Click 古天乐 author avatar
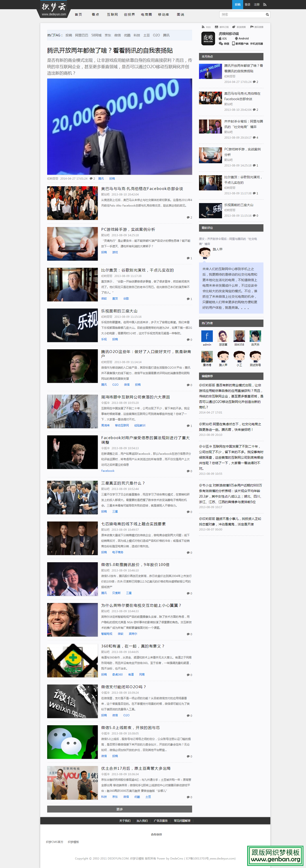 [x=255, y=336]
